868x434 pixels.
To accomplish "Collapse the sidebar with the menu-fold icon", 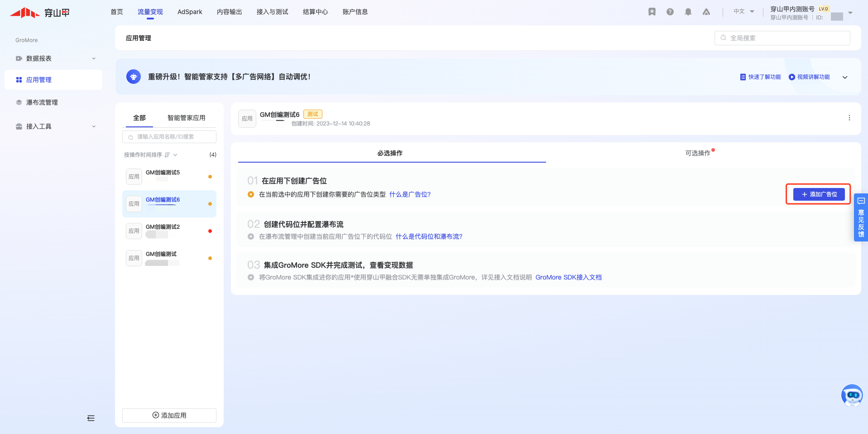I will click(x=91, y=418).
